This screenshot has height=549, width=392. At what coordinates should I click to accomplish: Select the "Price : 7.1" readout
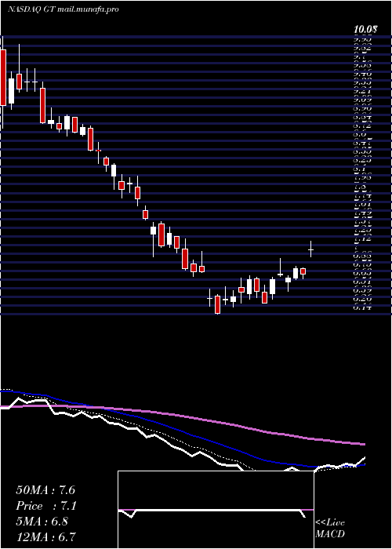pyautogui.click(x=46, y=506)
